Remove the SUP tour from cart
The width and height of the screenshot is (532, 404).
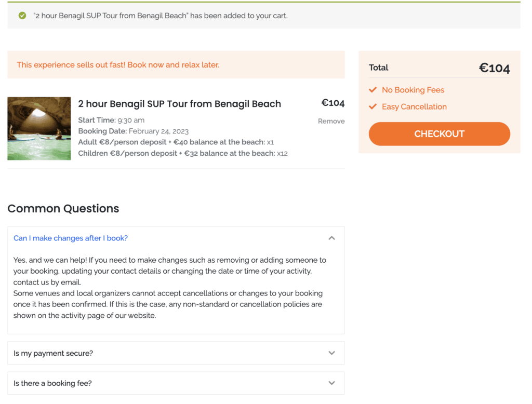pos(331,121)
